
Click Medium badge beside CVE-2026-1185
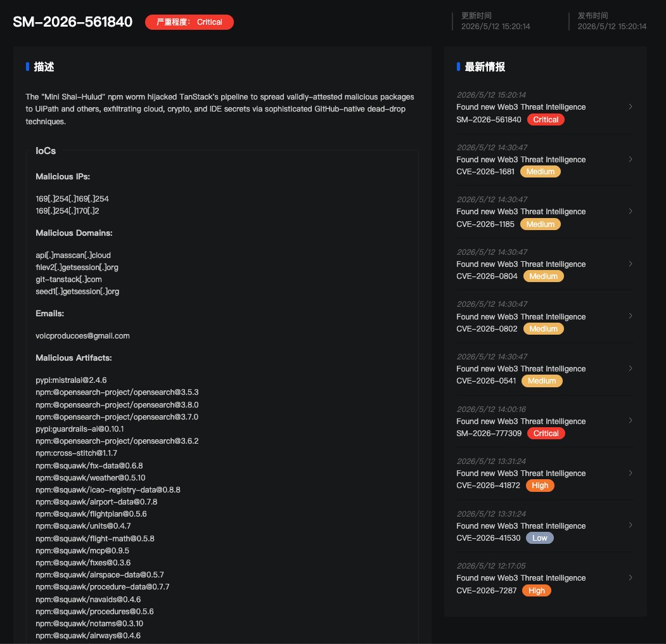point(541,224)
